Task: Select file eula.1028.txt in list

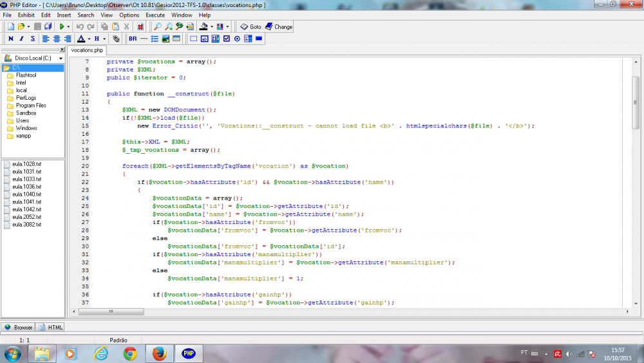Action: click(x=26, y=164)
